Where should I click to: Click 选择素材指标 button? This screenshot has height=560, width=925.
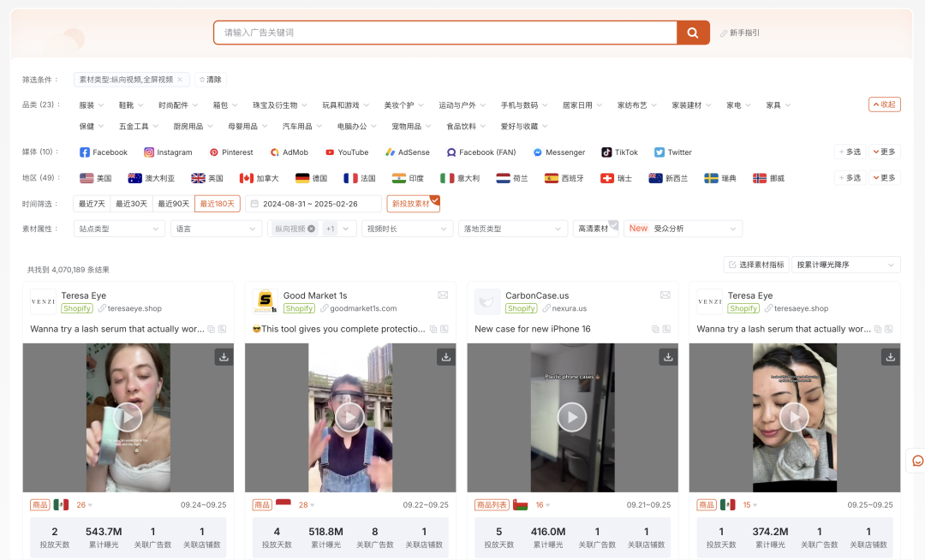[756, 265]
